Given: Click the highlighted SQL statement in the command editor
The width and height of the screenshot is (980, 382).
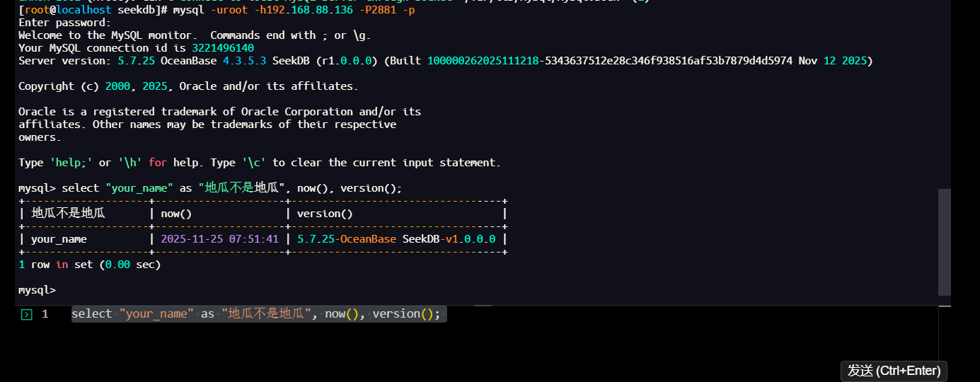Looking at the screenshot, I should tap(255, 314).
